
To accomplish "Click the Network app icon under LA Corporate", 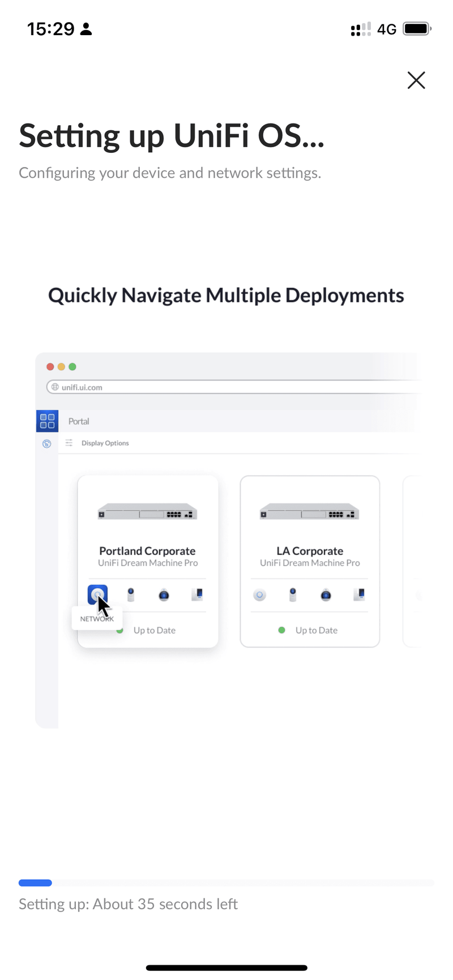I will point(259,595).
